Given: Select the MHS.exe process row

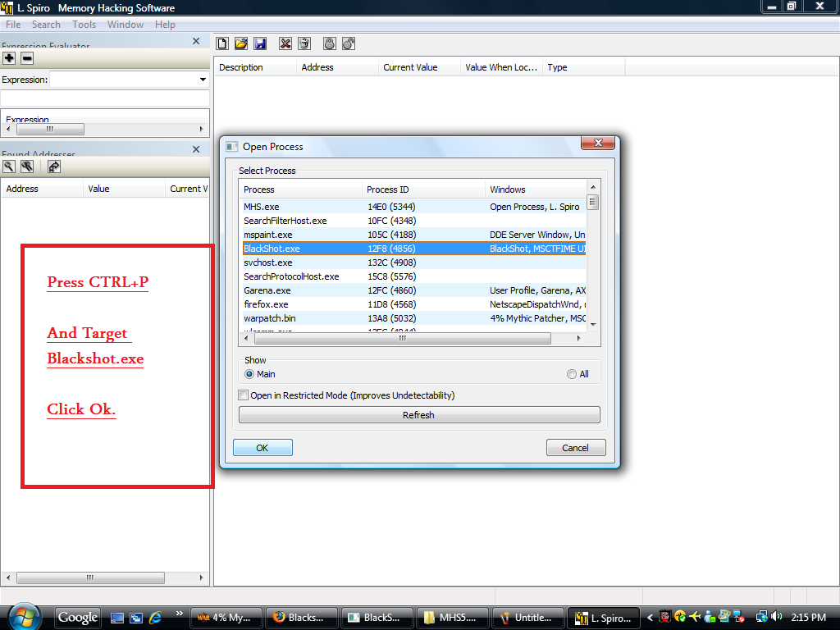Looking at the screenshot, I should pos(414,207).
